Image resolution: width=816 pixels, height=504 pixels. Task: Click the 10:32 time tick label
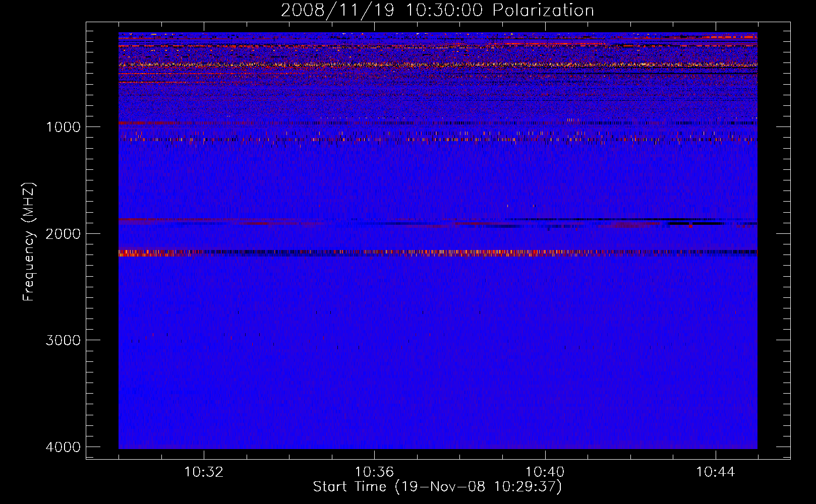coord(204,472)
